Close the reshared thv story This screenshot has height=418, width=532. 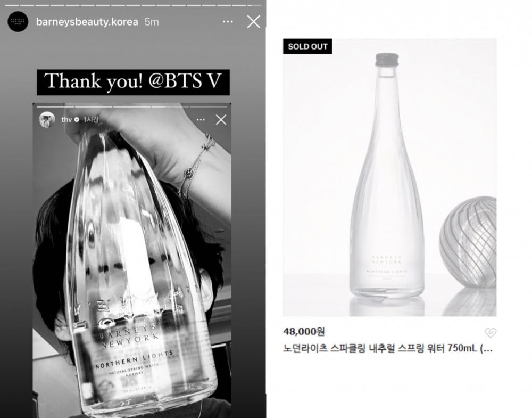[x=221, y=120]
